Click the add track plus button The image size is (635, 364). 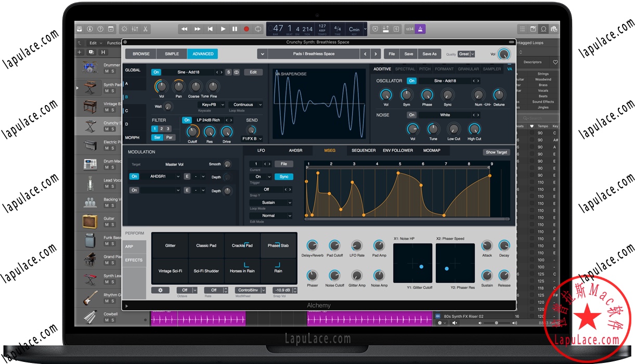80,52
